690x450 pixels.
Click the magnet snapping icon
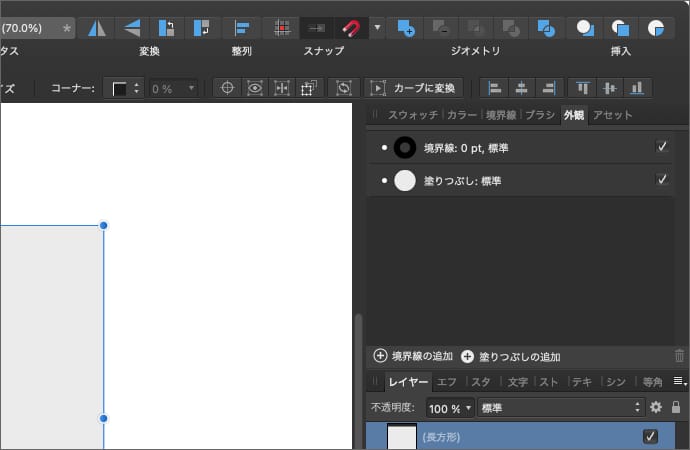[x=351, y=28]
